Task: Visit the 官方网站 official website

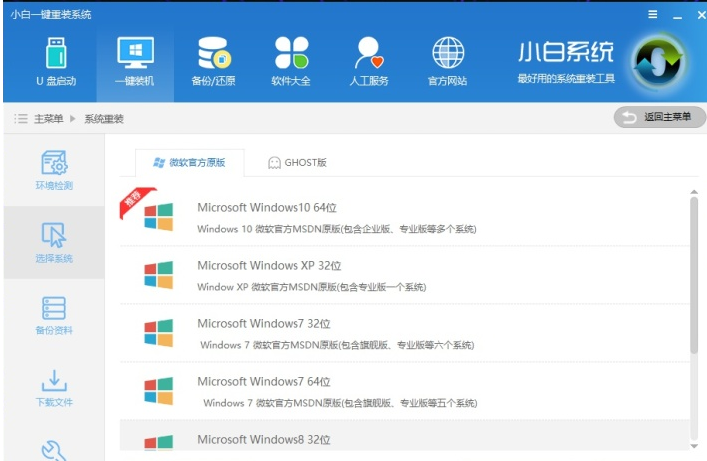Action: pyautogui.click(x=447, y=61)
